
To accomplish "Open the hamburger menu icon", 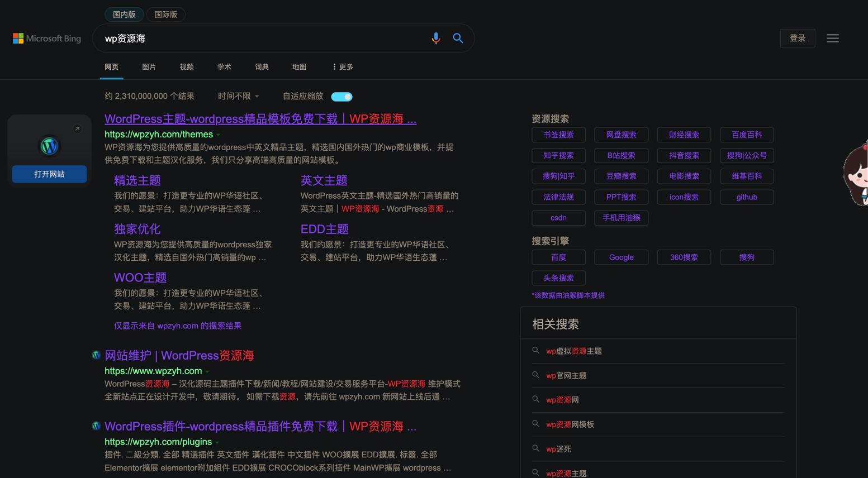I will (833, 38).
